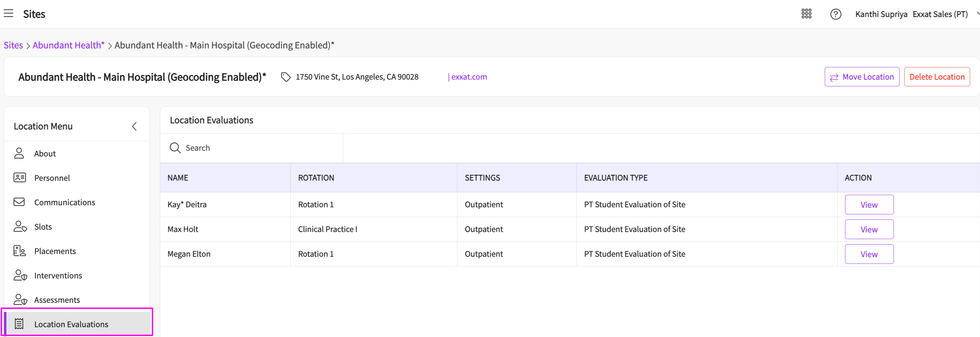Click the Location Menu heading
Image resolution: width=980 pixels, height=337 pixels.
point(43,126)
